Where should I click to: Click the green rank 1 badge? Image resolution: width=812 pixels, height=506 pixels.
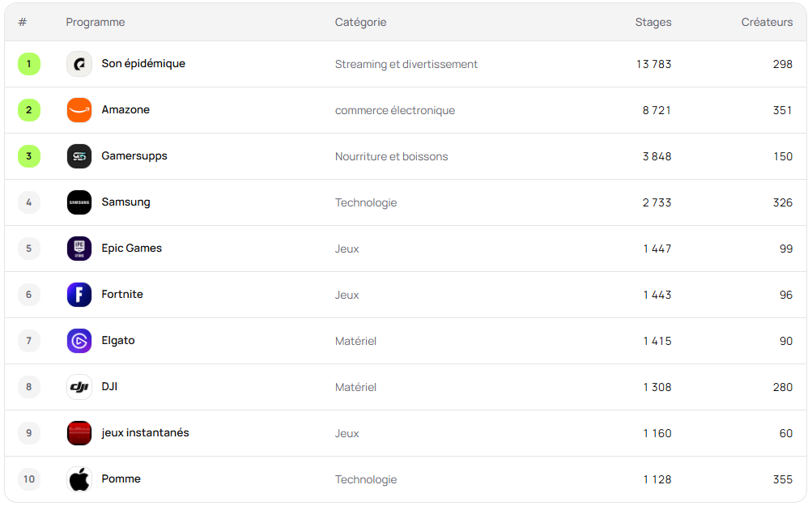29,64
